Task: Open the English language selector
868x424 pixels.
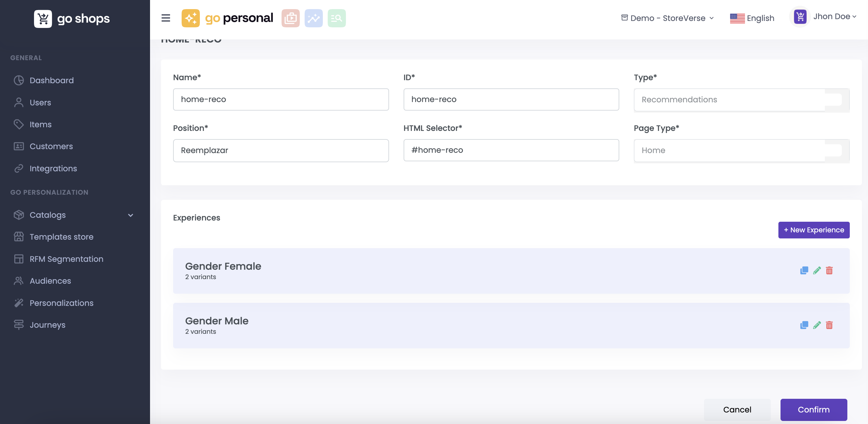Action: (752, 18)
